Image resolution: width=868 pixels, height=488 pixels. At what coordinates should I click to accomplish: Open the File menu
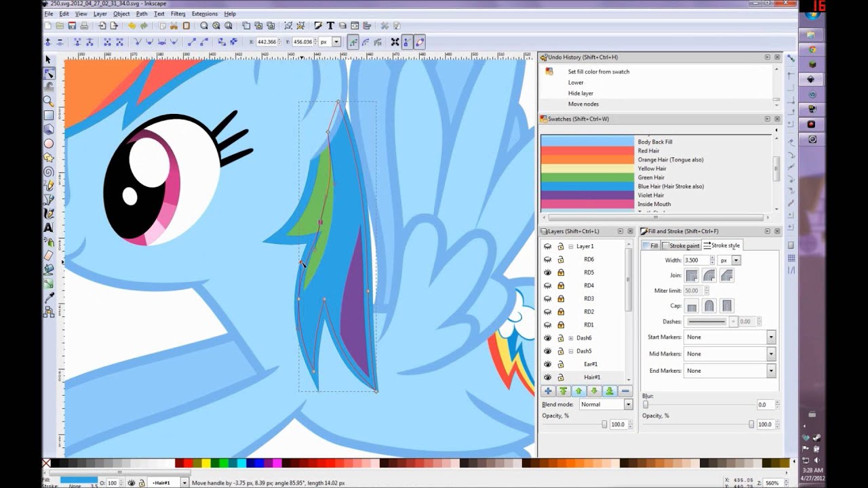tap(49, 14)
